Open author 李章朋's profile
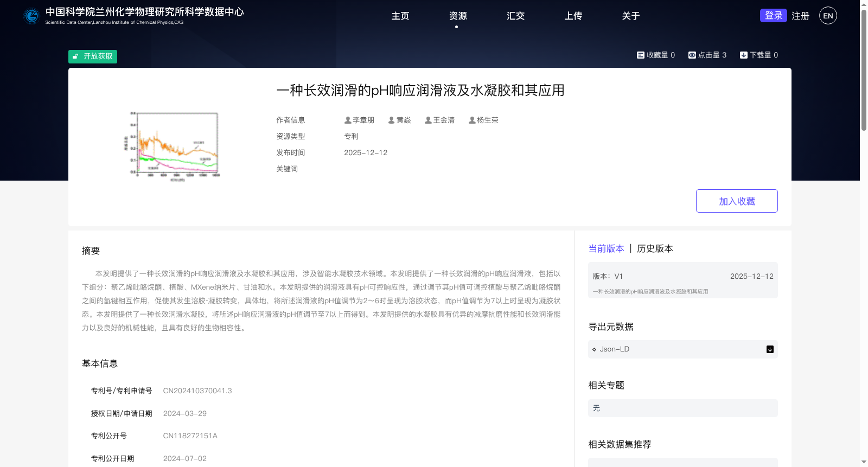 point(359,120)
